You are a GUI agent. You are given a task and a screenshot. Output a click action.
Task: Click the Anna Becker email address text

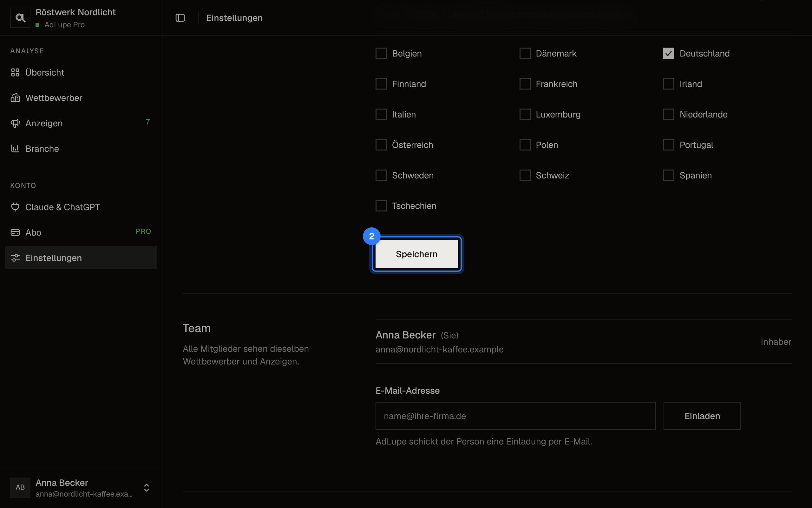pyautogui.click(x=439, y=350)
